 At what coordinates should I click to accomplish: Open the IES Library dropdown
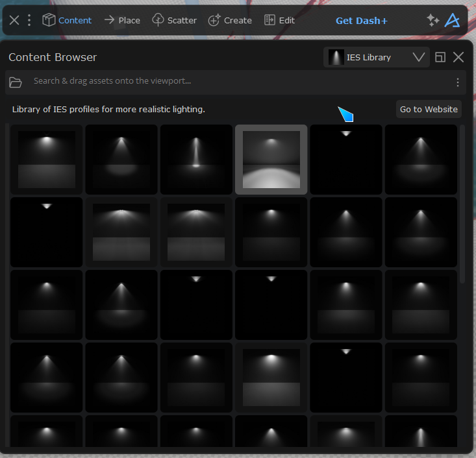click(377, 57)
